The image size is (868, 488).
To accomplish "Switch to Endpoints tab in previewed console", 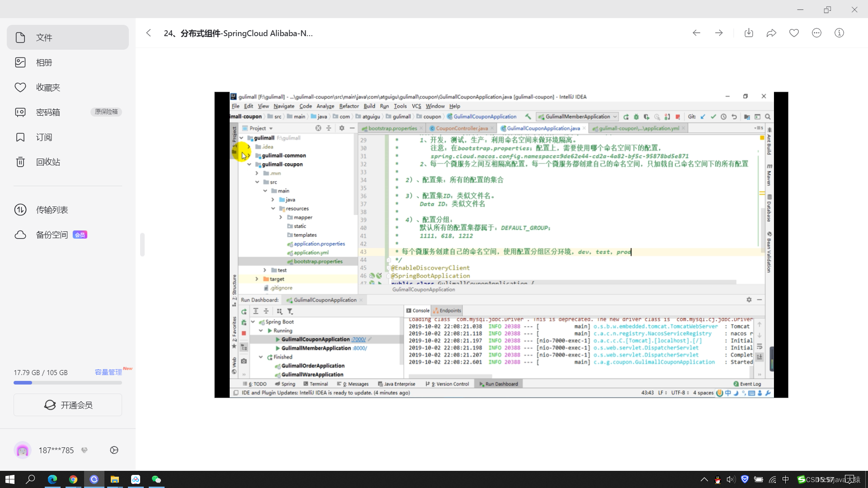I will pos(447,311).
